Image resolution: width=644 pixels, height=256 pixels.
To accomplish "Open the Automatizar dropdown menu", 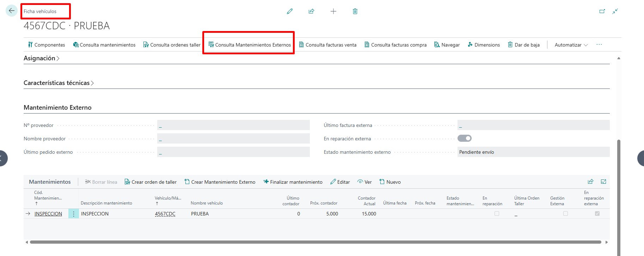I will coord(571,45).
